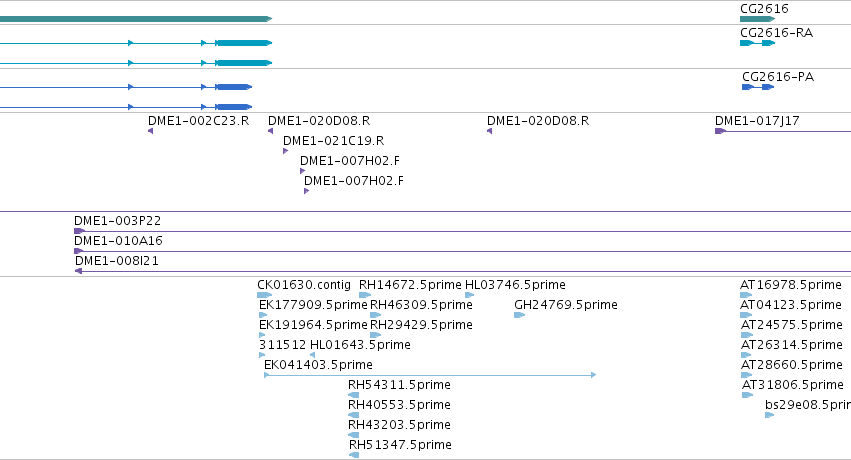851x460 pixels.
Task: Click the DME1-008I21 feature label
Action: (117, 261)
